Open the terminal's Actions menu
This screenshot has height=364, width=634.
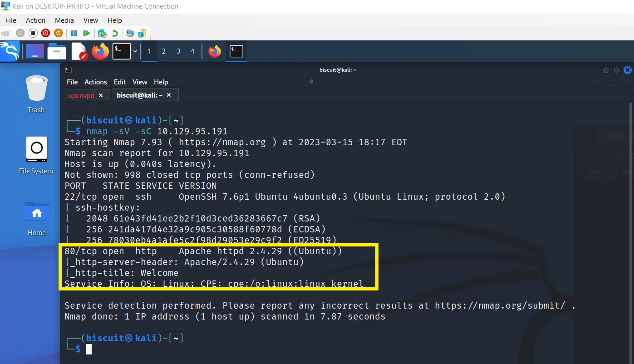click(96, 82)
